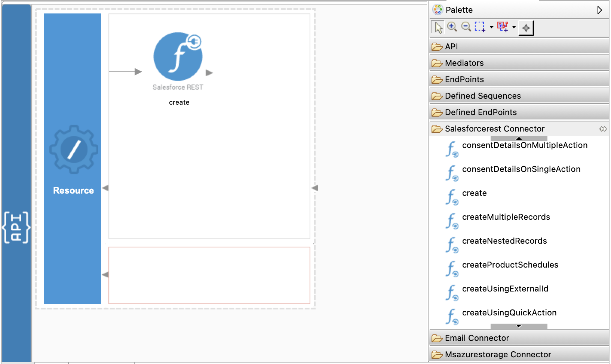The image size is (611, 364).
Task: Select the consentDetailsOnMultipleAction operation icon
Action: click(x=452, y=149)
